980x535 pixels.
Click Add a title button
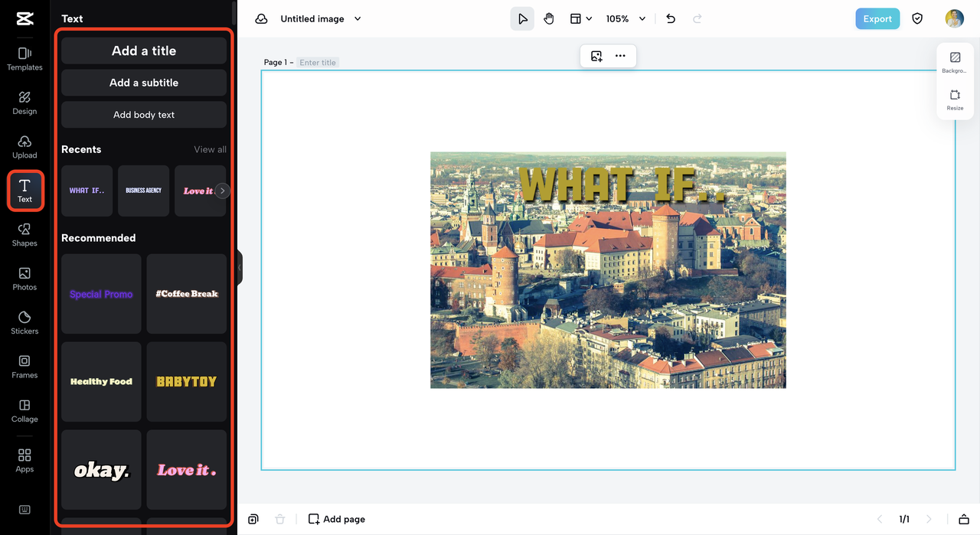[x=144, y=51]
